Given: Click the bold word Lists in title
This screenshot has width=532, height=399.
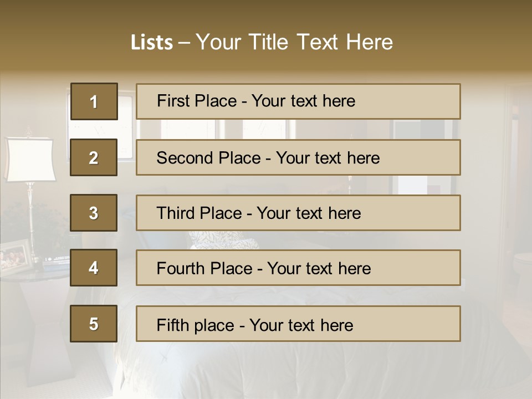Looking at the screenshot, I should [x=151, y=43].
